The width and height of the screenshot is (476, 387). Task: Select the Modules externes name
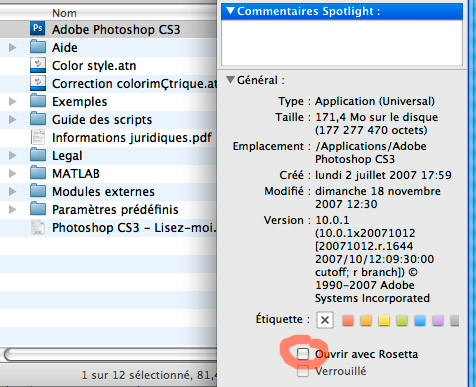point(103,191)
